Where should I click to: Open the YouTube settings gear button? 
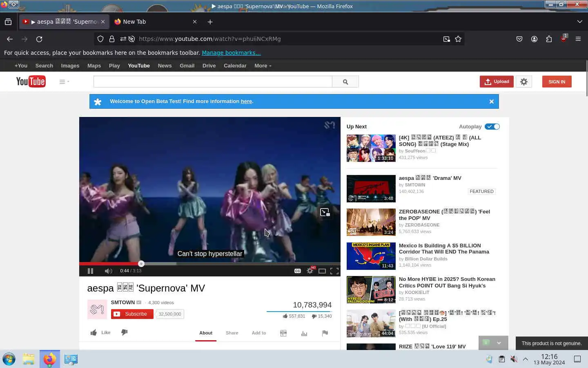(x=524, y=82)
